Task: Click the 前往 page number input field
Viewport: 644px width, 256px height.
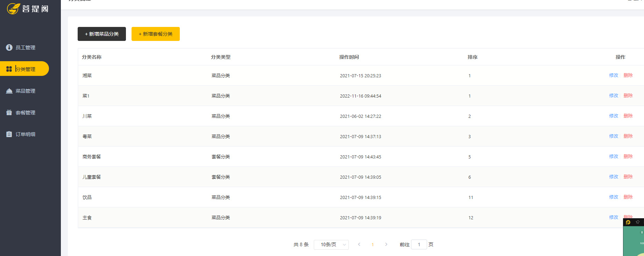Action: (419, 244)
